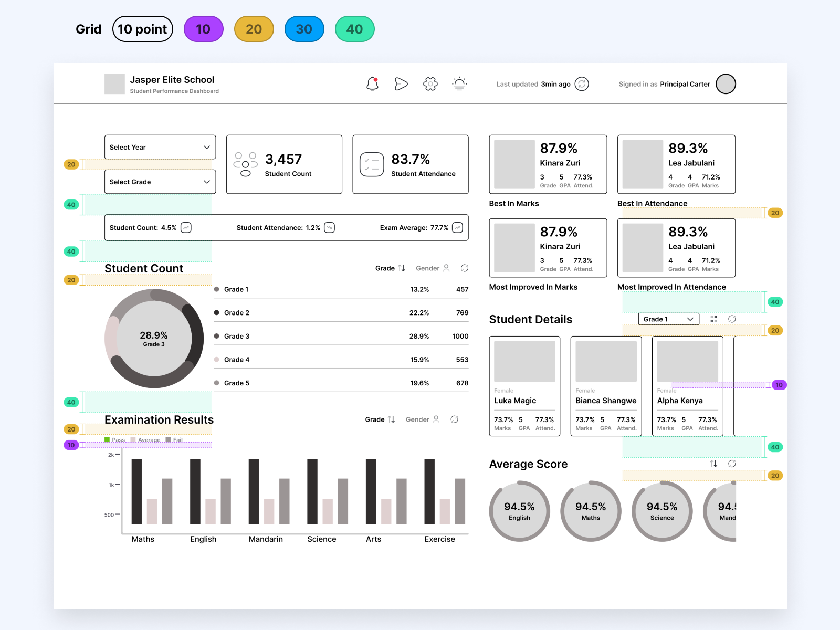Refresh the Student Details cards
Image resolution: width=840 pixels, height=630 pixels.
coord(732,319)
